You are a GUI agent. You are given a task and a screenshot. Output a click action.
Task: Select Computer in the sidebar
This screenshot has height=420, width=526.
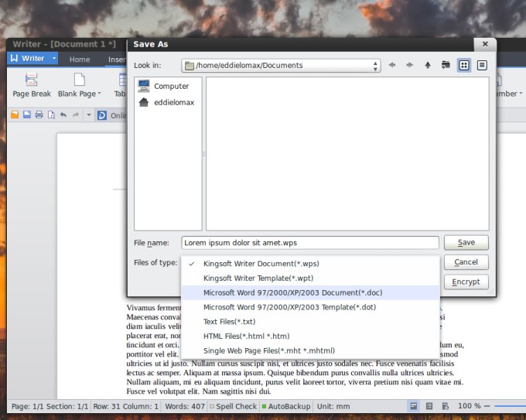164,86
